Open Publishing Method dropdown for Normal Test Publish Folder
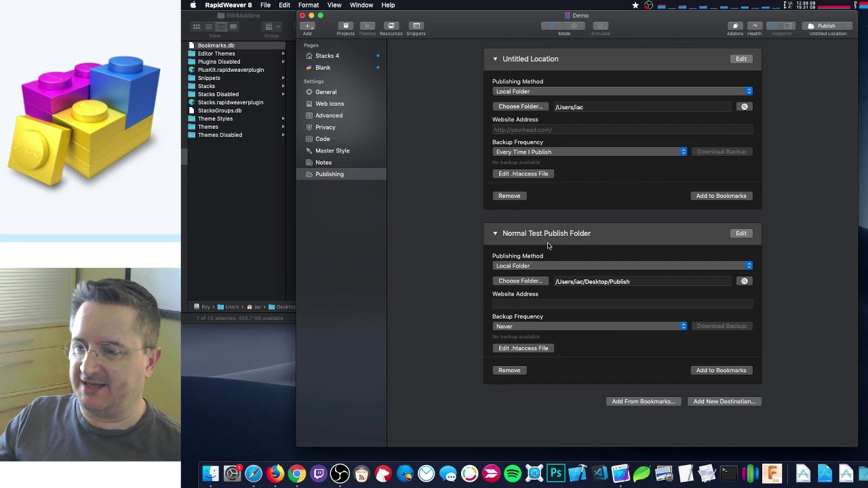This screenshot has height=488, width=868. coord(623,266)
